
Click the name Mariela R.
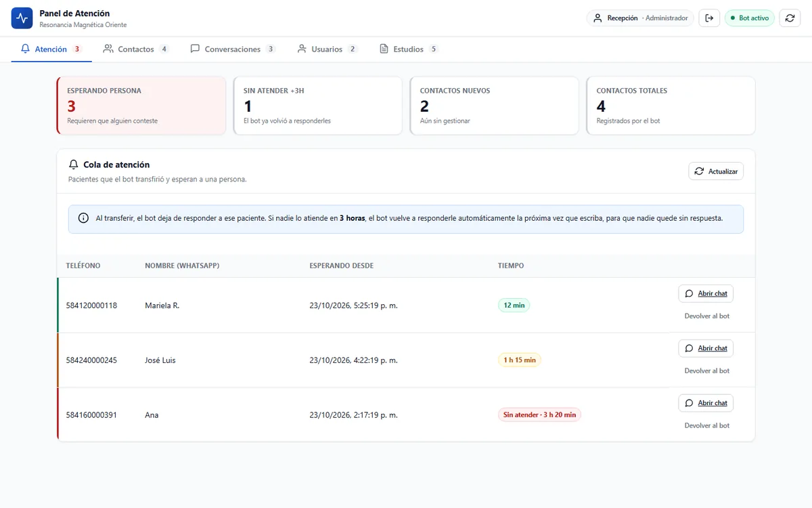coord(162,305)
